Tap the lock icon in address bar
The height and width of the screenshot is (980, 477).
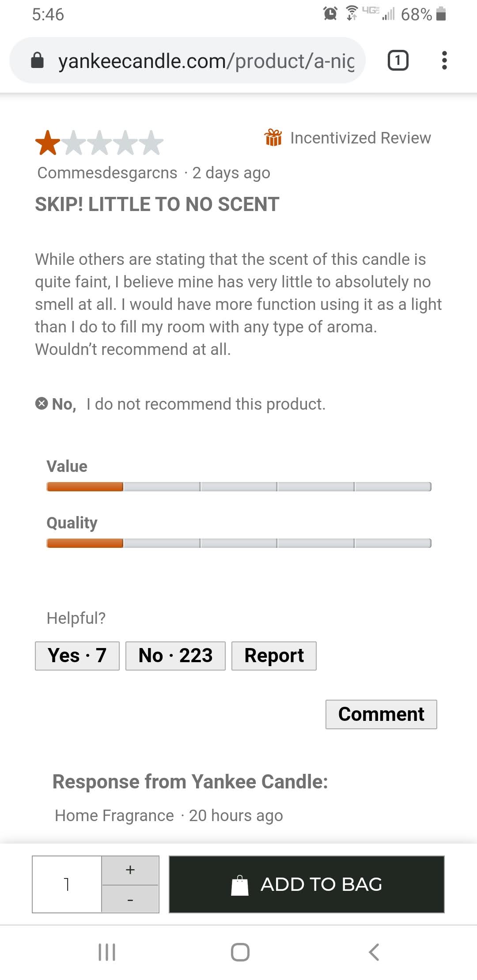point(38,60)
